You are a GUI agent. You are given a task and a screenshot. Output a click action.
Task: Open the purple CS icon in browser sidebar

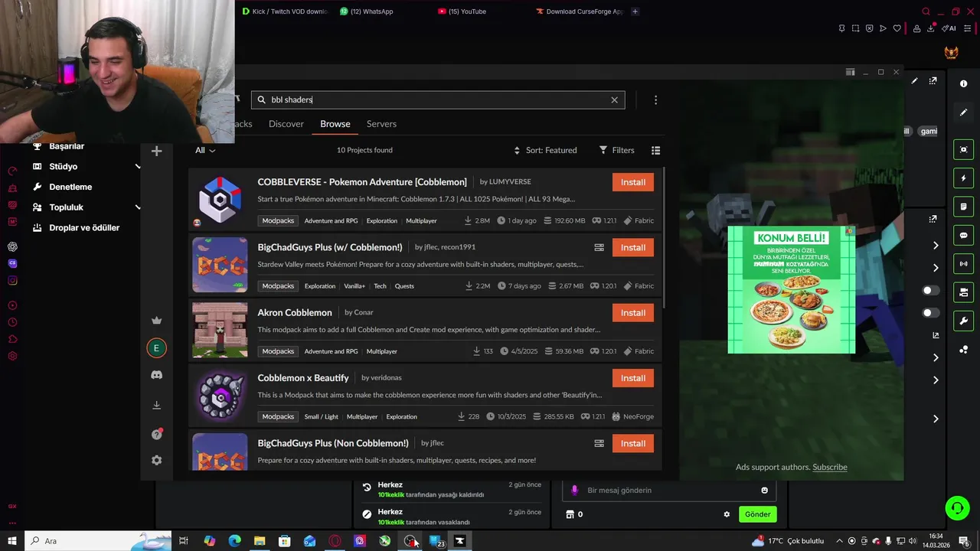pyautogui.click(x=12, y=263)
